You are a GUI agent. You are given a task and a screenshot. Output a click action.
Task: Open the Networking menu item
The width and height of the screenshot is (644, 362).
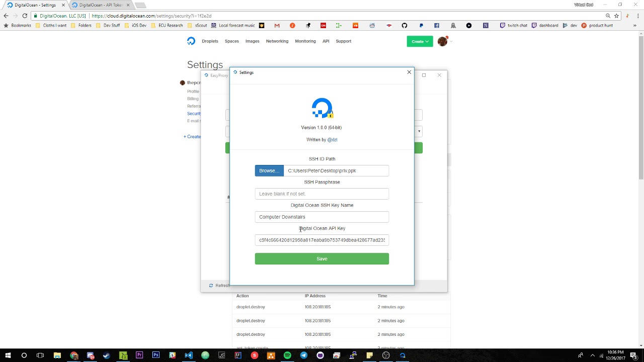tap(277, 41)
